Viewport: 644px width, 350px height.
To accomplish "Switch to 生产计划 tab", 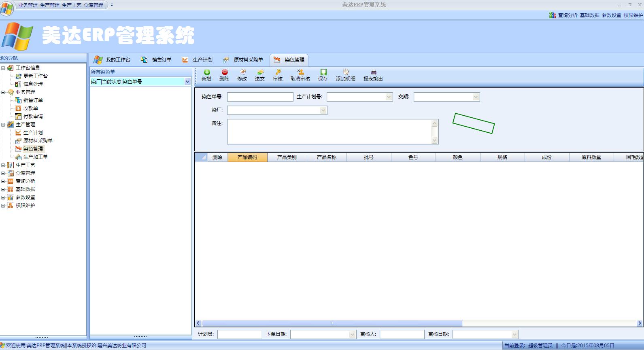I will click(x=197, y=60).
